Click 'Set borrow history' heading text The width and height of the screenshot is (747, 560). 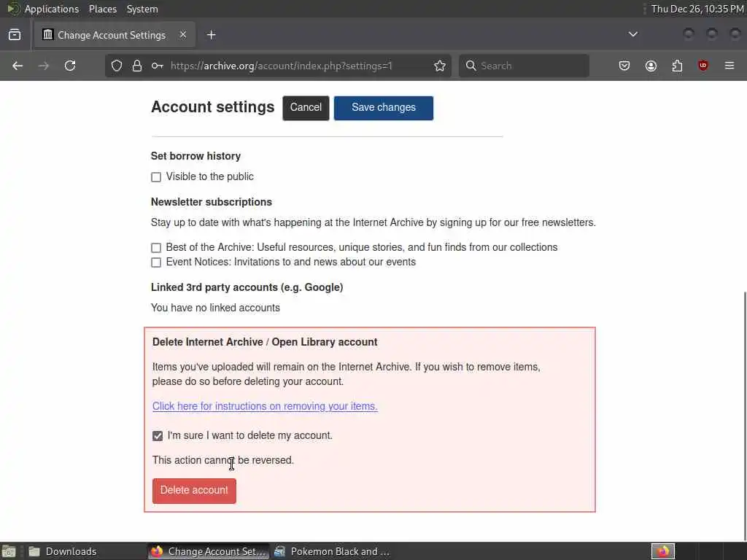click(196, 156)
